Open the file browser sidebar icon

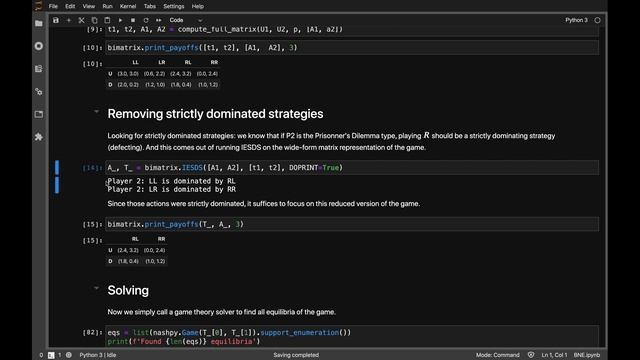point(39,23)
